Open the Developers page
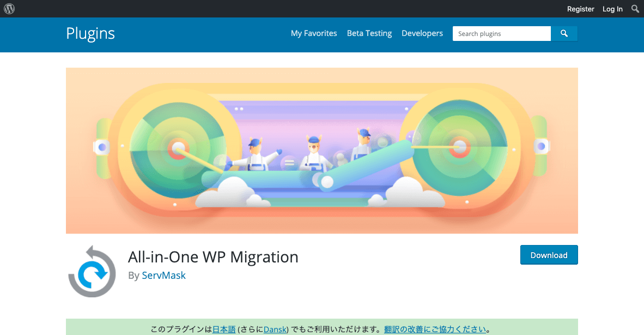 [422, 33]
